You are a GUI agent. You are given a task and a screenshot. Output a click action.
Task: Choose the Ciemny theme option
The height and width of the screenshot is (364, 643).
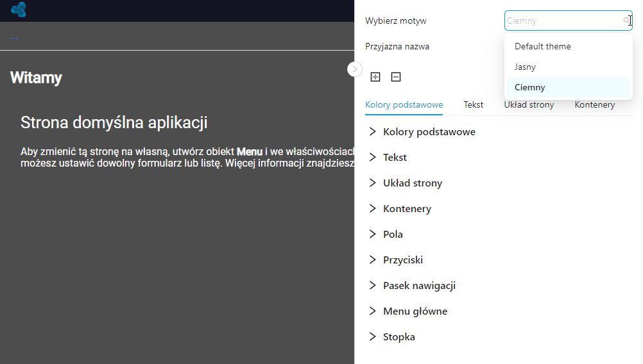(x=569, y=87)
